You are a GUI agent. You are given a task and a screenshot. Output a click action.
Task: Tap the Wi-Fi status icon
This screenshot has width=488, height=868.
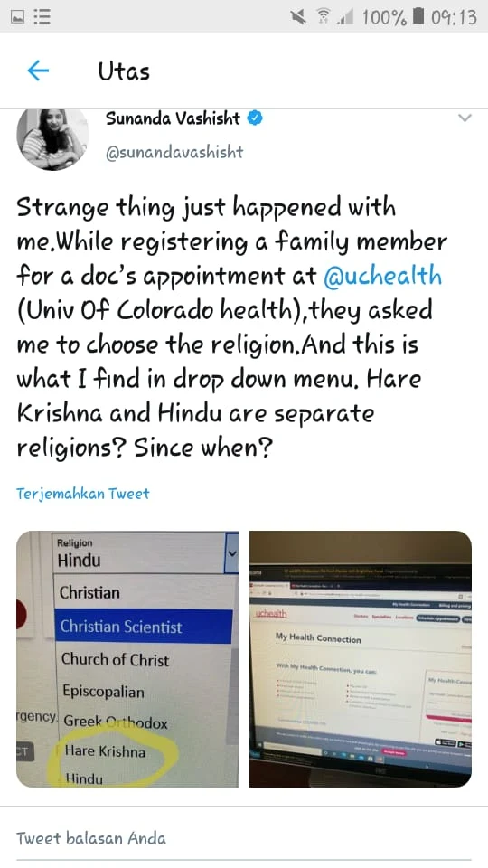click(x=324, y=17)
